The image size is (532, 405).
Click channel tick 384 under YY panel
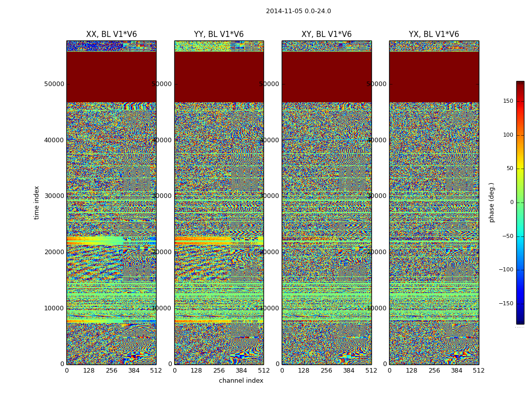(x=241, y=371)
